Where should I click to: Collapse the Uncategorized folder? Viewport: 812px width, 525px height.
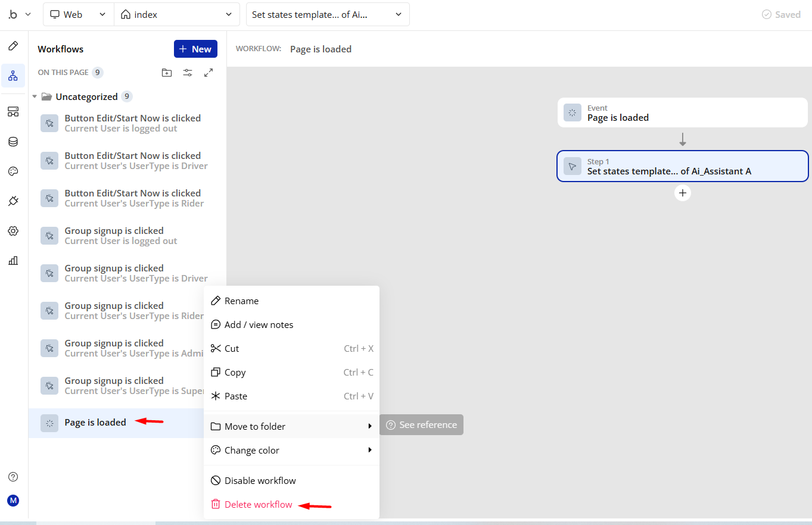point(35,96)
